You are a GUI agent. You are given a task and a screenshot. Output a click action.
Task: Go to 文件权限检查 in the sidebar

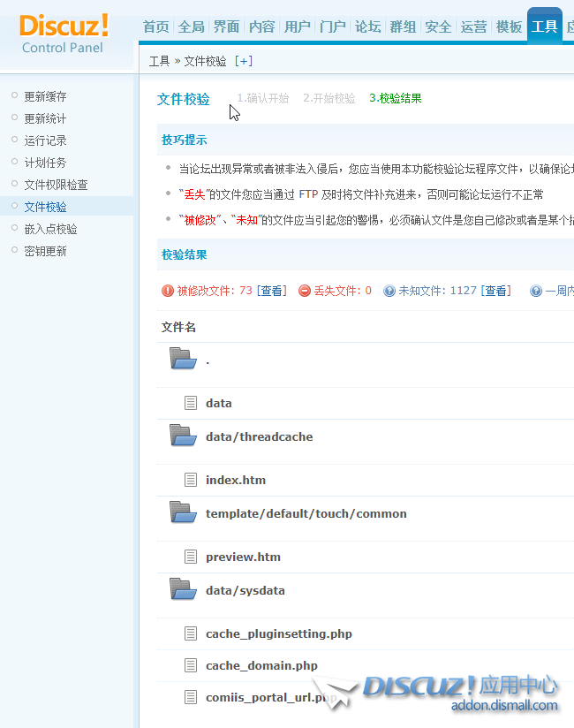pyautogui.click(x=56, y=185)
